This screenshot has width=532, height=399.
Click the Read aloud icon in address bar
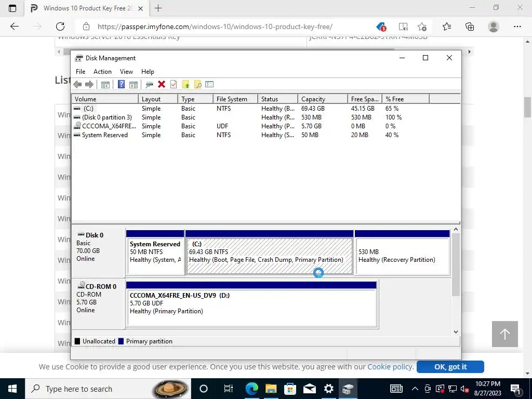tap(403, 26)
